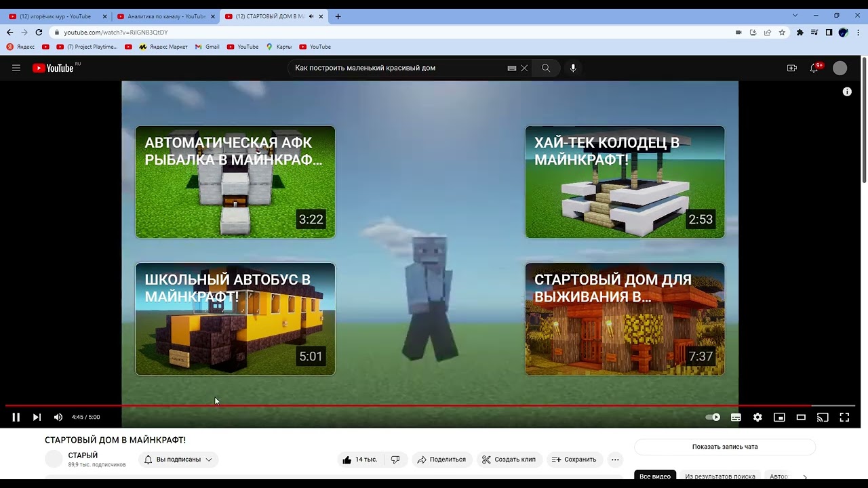
Task: Clear the search query text
Action: pos(524,68)
